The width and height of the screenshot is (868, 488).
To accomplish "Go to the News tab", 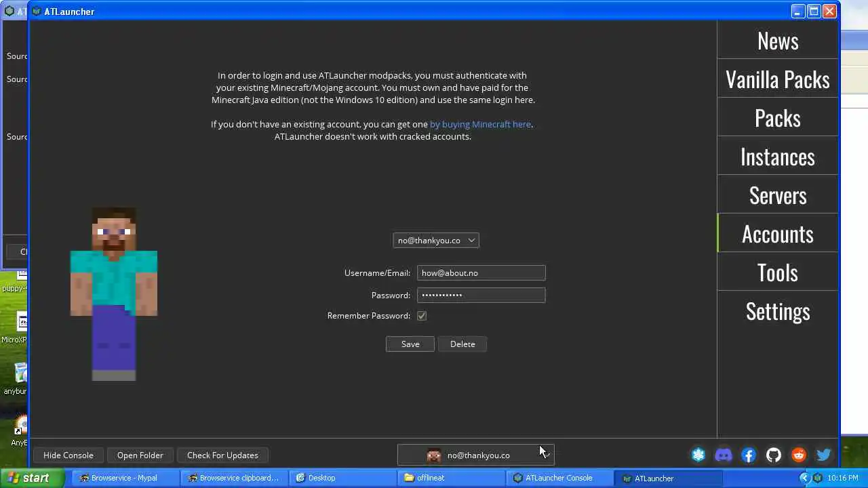I will [778, 41].
